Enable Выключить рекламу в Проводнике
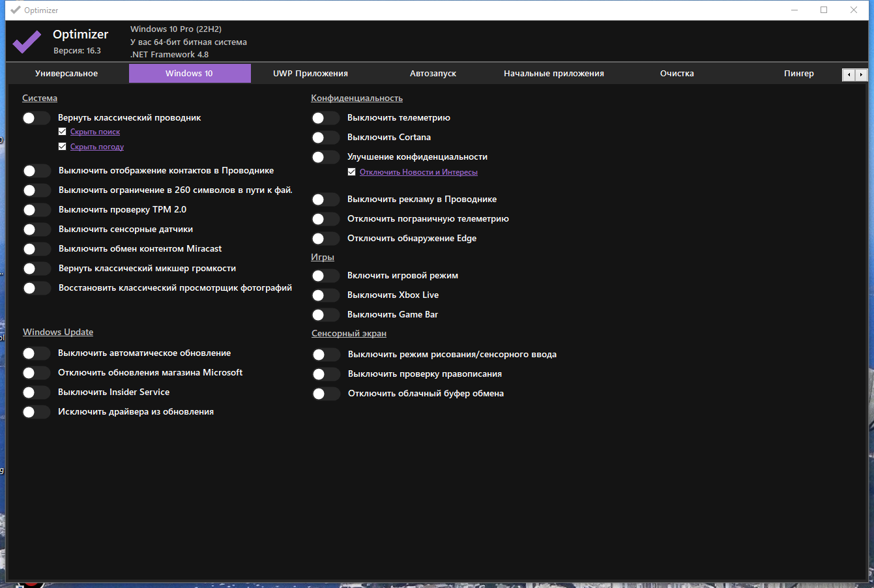This screenshot has height=588, width=874. click(326, 199)
